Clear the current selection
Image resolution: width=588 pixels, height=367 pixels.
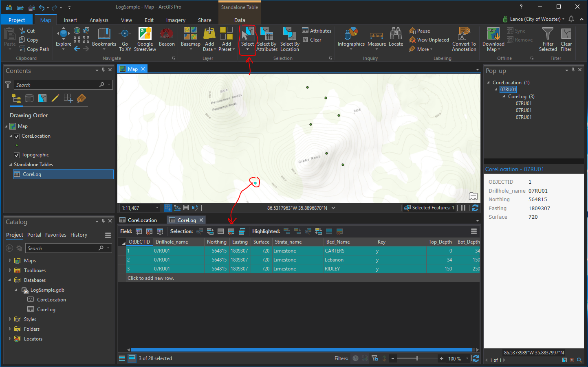(312, 40)
